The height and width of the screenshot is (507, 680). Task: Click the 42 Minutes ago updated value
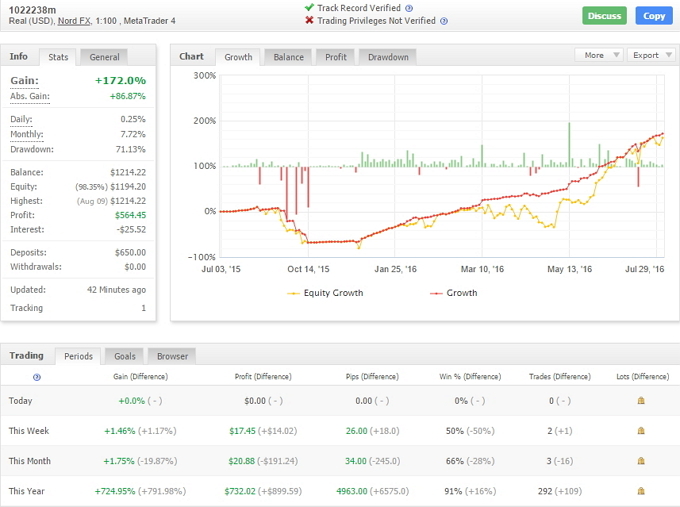click(116, 290)
